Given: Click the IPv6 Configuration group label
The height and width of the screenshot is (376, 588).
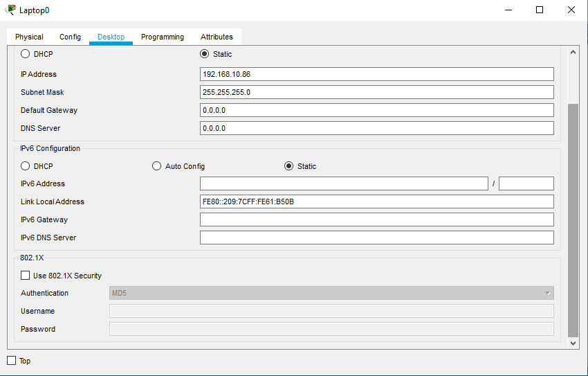Looking at the screenshot, I should click(50, 148).
